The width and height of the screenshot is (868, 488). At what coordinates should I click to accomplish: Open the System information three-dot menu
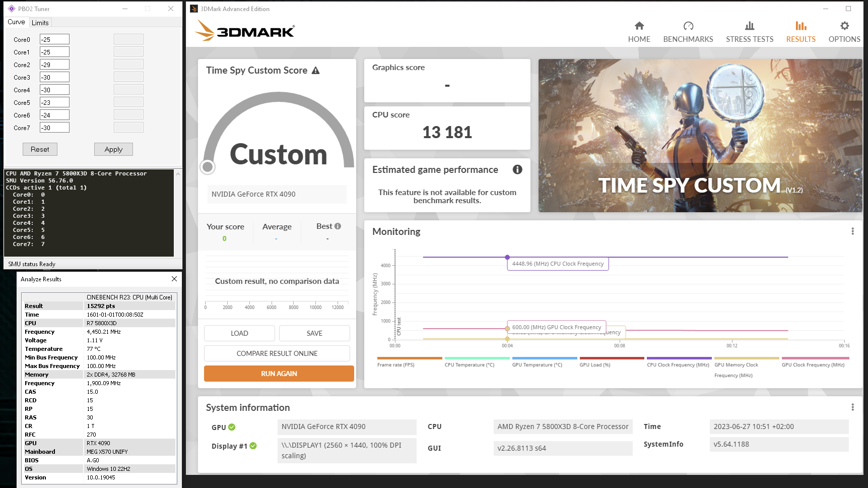coord(852,407)
